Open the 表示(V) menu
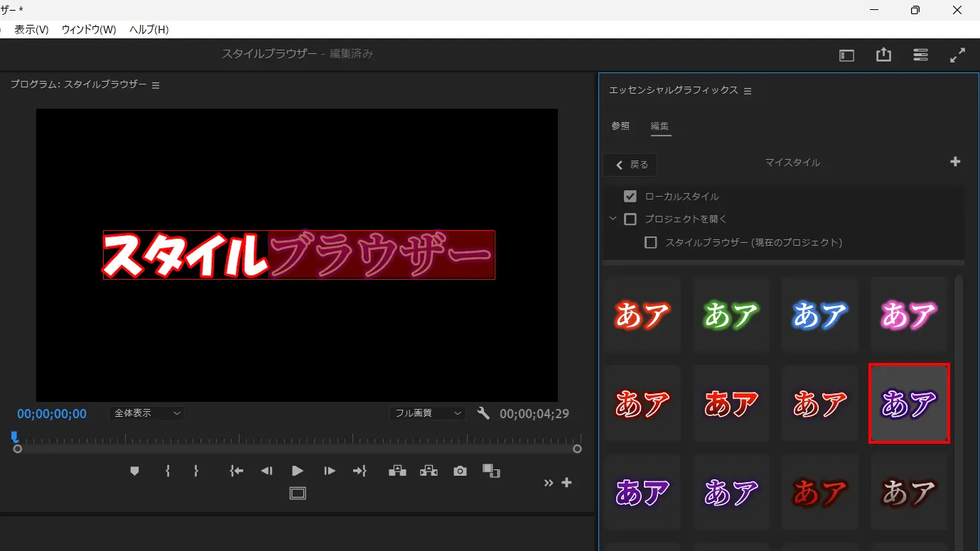 [x=31, y=29]
